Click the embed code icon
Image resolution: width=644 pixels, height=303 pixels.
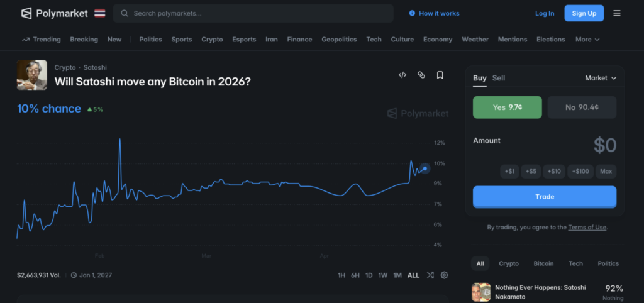[402, 75]
